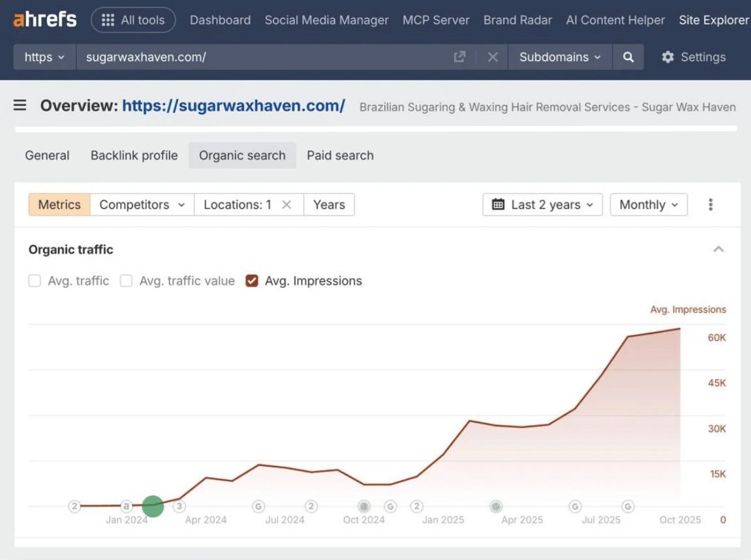Switch to the Organic search tab
Screen dimensions: 751x560
[242, 155]
